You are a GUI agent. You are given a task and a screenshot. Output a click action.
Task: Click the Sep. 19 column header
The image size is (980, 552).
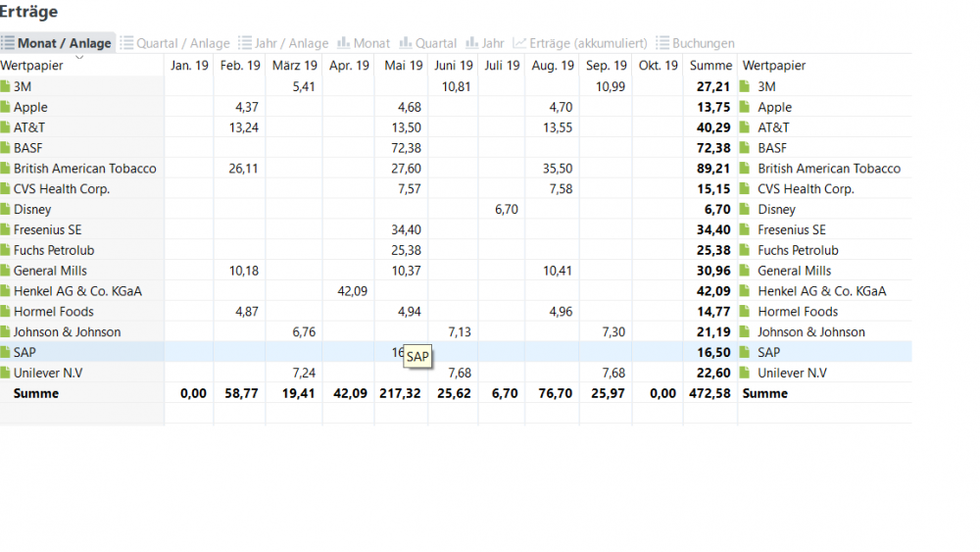coord(607,65)
